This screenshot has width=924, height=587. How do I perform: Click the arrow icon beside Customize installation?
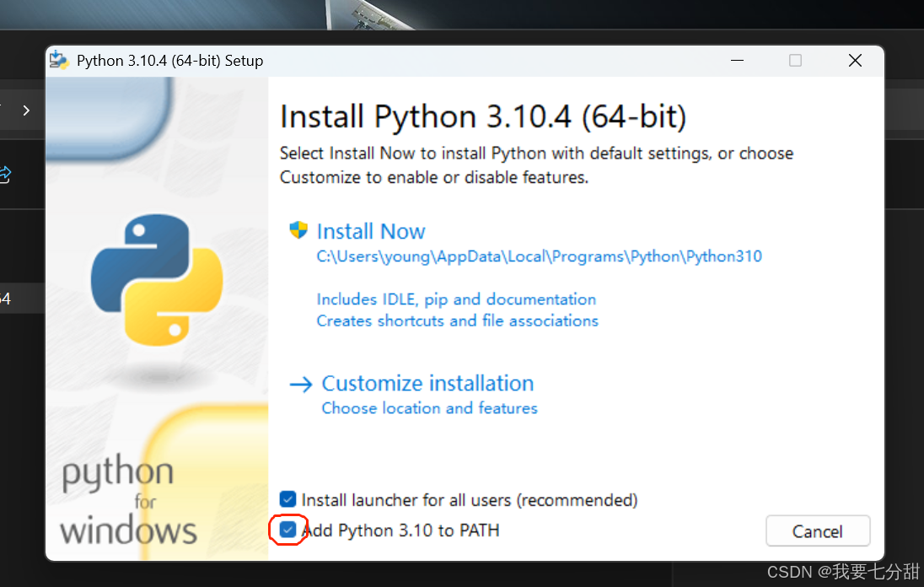click(x=301, y=385)
